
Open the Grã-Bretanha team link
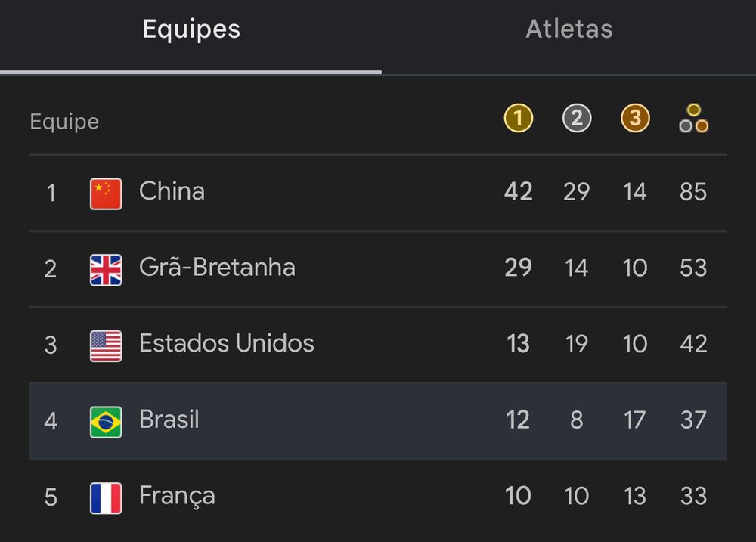click(x=217, y=268)
